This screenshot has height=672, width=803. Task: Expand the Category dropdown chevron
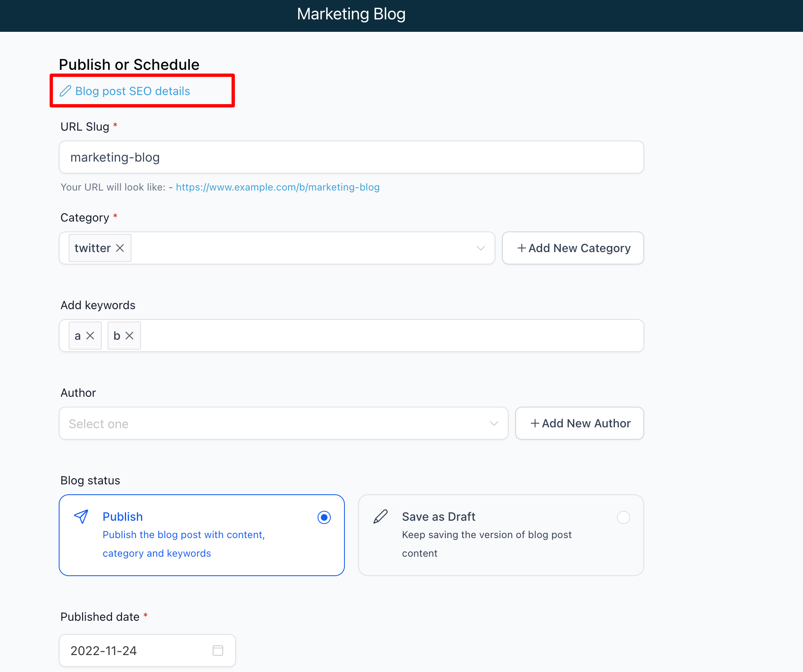point(480,248)
